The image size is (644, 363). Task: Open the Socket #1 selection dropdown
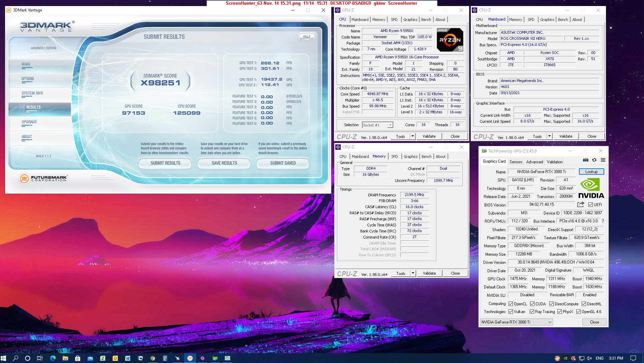coord(377,125)
